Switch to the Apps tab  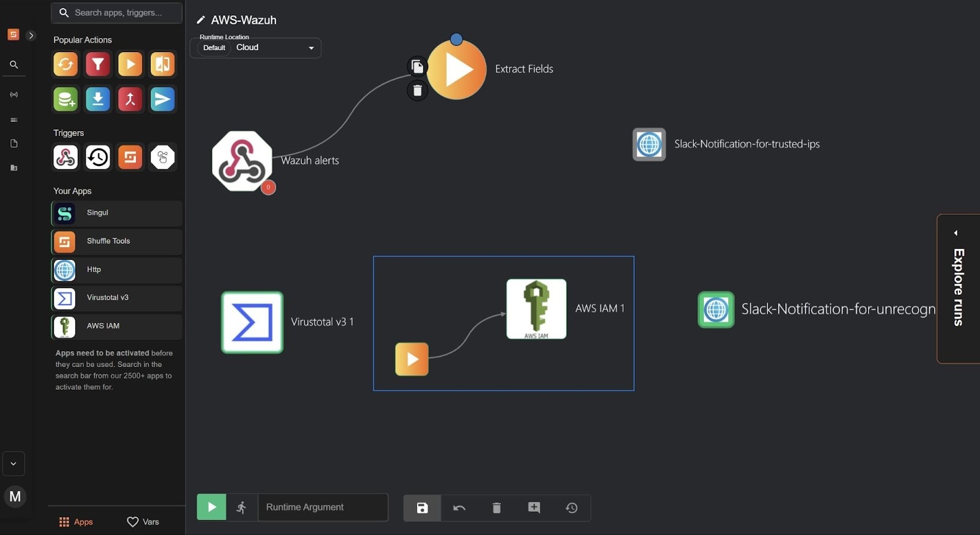[76, 522]
